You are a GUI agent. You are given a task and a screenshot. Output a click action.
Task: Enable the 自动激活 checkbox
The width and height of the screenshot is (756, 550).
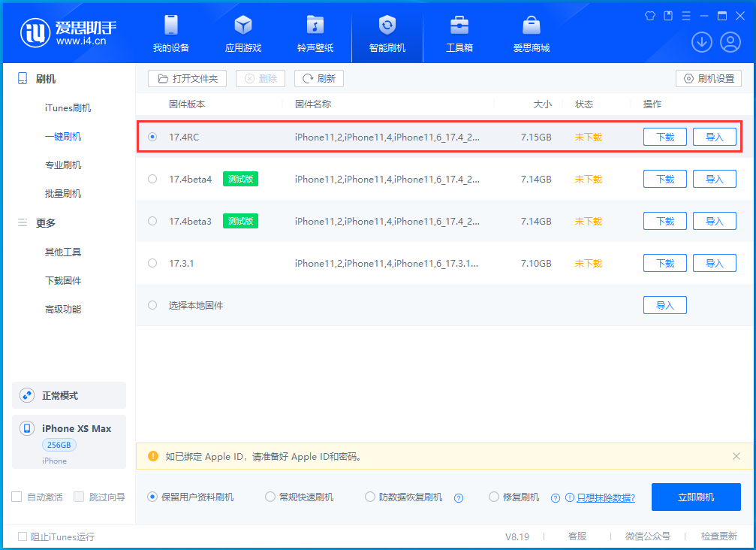coord(17,497)
